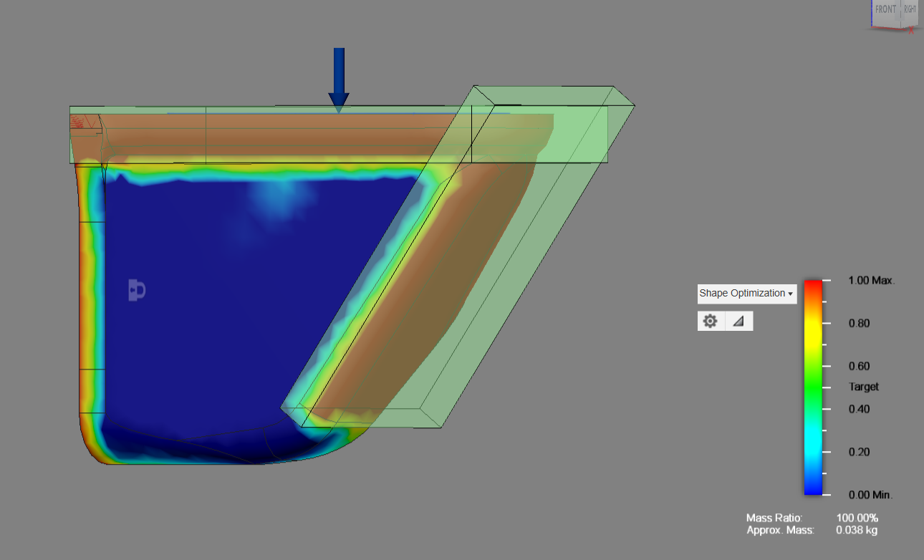Click the red top of color legend
924x560 pixels.
tap(812, 285)
